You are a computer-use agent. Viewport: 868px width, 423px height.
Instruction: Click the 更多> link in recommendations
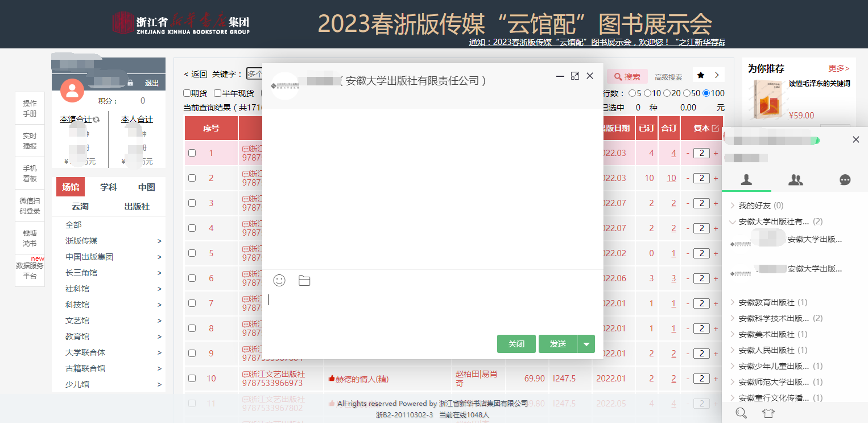pyautogui.click(x=839, y=68)
